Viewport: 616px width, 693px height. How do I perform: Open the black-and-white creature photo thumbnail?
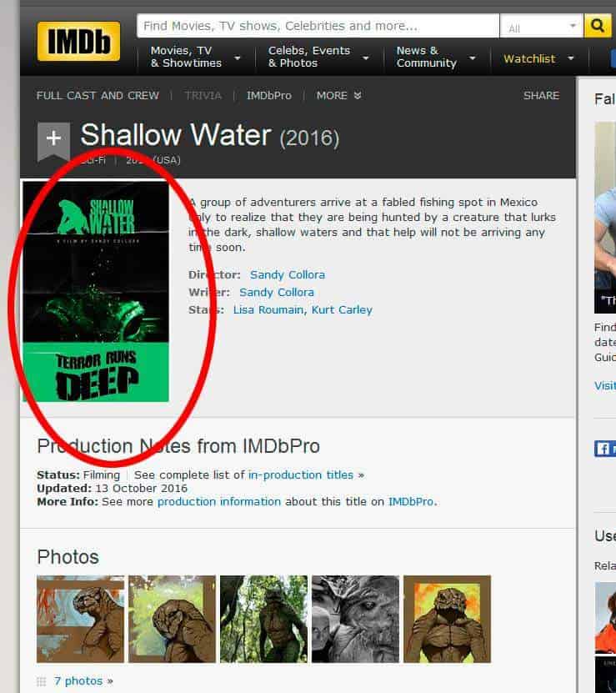[355, 619]
